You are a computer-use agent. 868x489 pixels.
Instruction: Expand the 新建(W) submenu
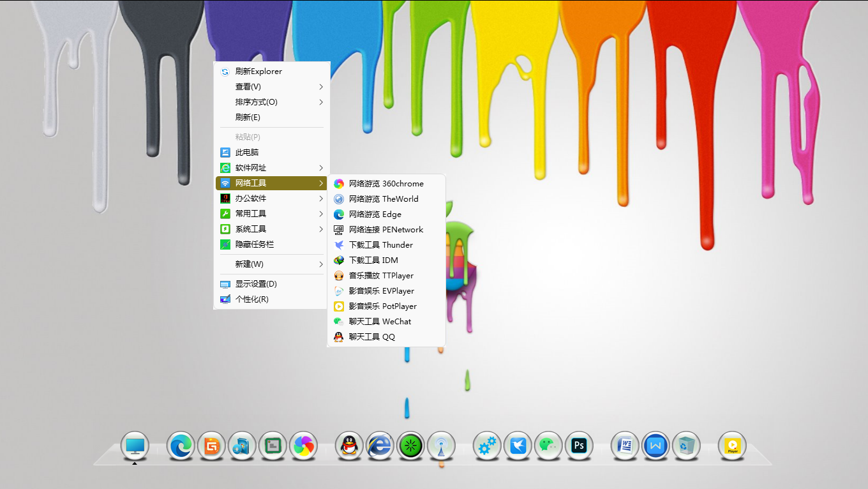(271, 264)
